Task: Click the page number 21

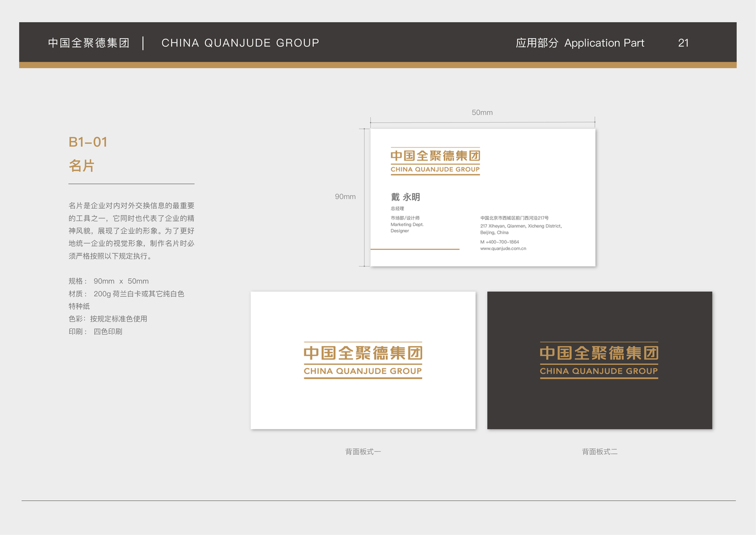Action: tap(683, 43)
